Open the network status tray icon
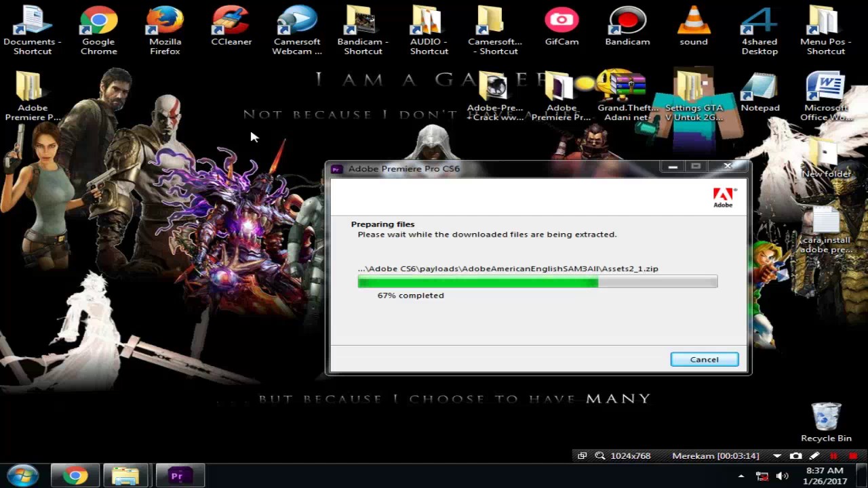 [x=762, y=476]
